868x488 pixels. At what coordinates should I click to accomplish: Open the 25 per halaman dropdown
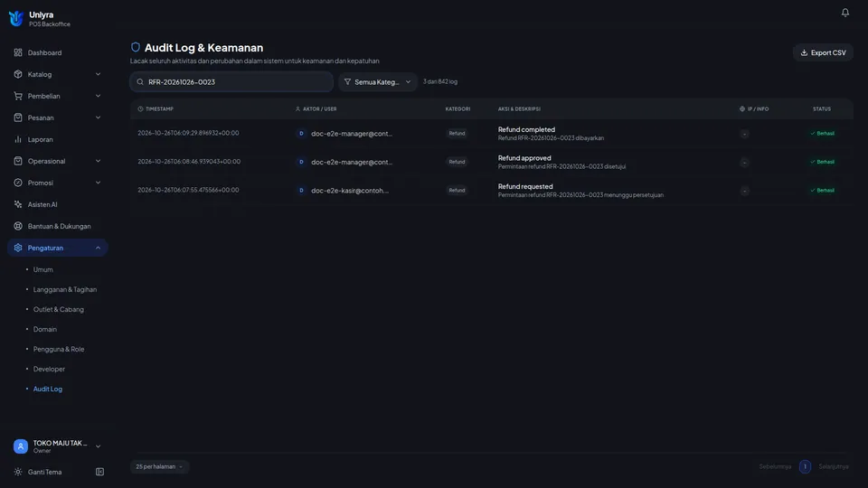(x=159, y=466)
